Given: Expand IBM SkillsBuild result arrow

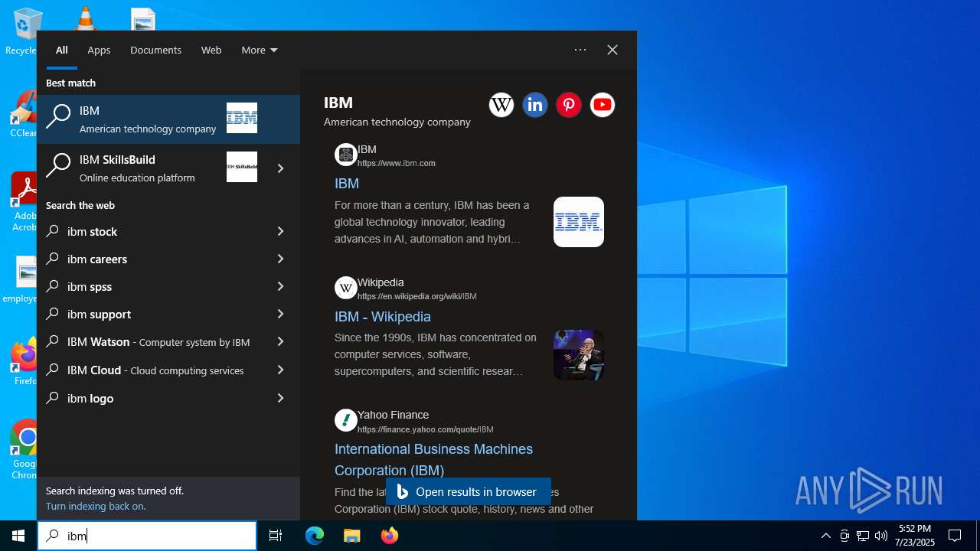Looking at the screenshot, I should 280,168.
